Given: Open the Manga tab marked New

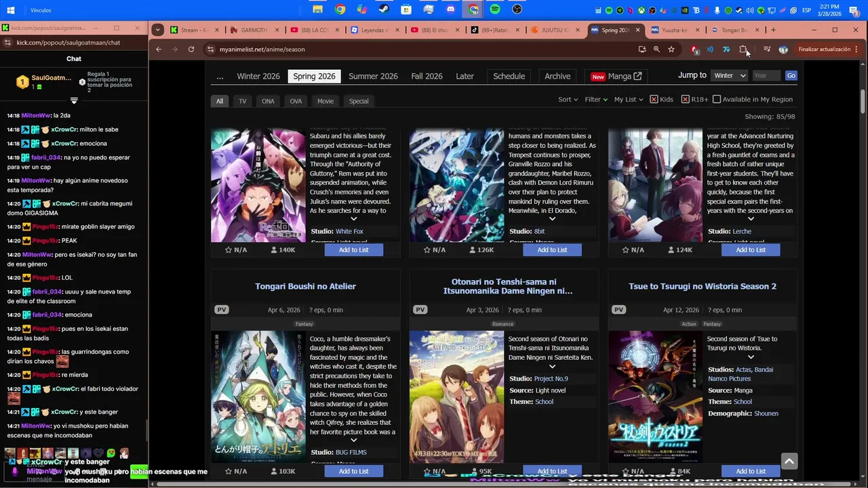Looking at the screenshot, I should (x=616, y=77).
